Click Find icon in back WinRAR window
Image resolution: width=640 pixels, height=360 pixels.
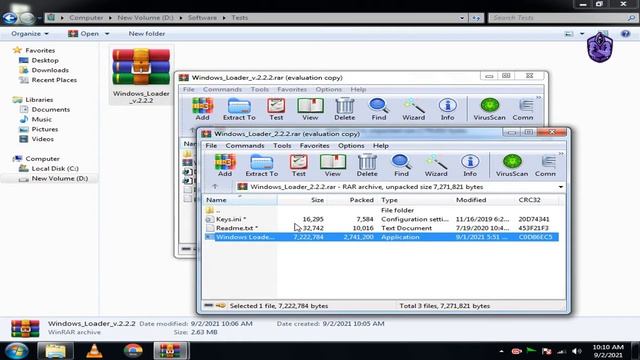pyautogui.click(x=379, y=109)
